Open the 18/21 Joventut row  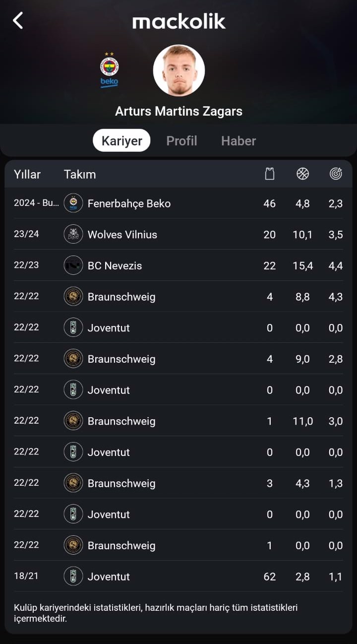[178, 576]
